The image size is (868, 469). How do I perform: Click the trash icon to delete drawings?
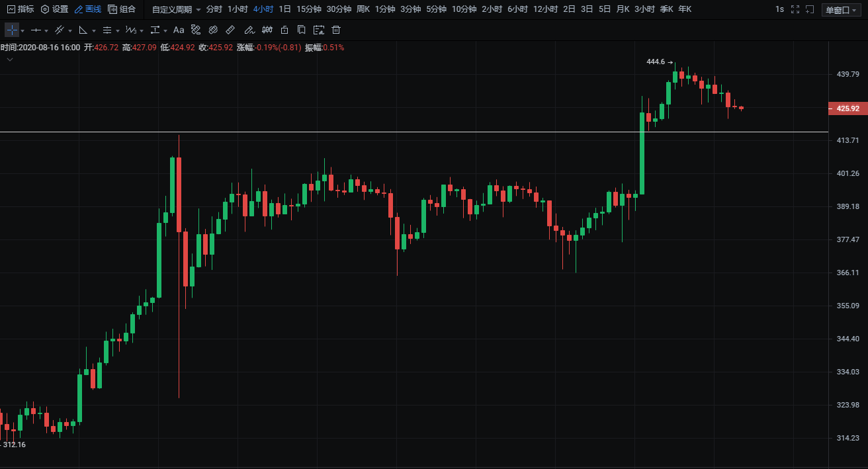tap(336, 30)
